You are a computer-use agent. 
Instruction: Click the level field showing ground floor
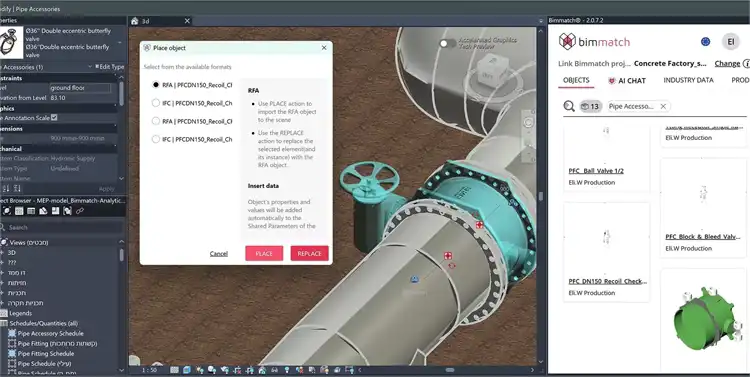tap(80, 88)
